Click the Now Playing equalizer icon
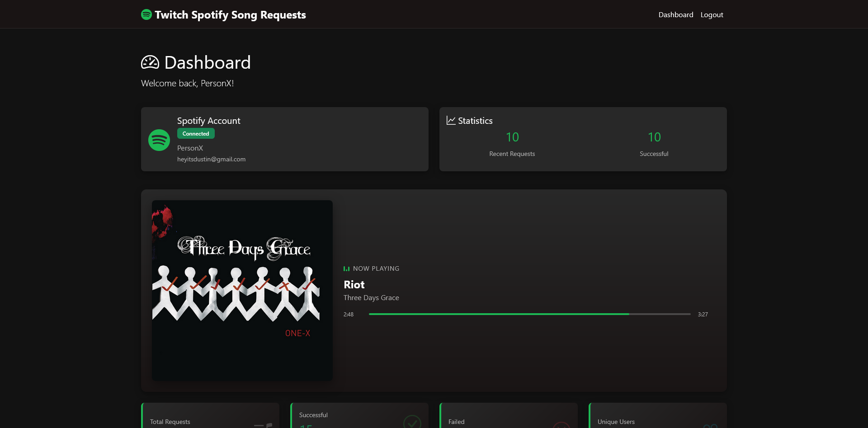The width and height of the screenshot is (868, 428). pos(346,268)
